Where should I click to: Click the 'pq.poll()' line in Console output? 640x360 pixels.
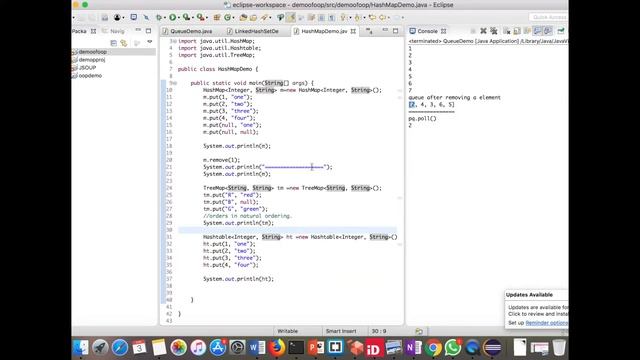click(x=422, y=118)
